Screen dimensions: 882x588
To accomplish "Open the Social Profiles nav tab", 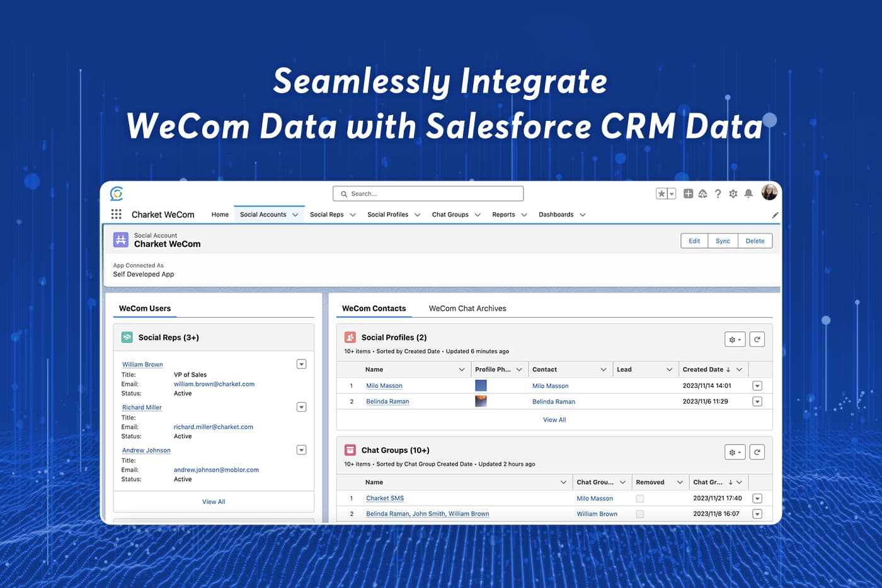I will click(x=388, y=215).
